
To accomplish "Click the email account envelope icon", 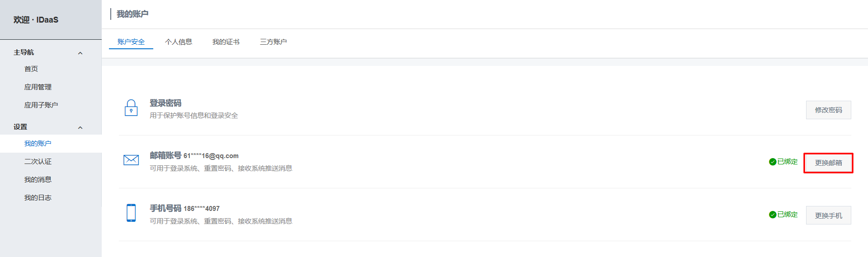I will tap(131, 160).
